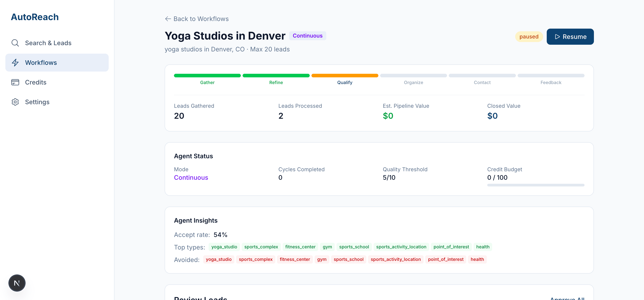
Task: Open the N avatar at bottom left
Action: (x=17, y=283)
